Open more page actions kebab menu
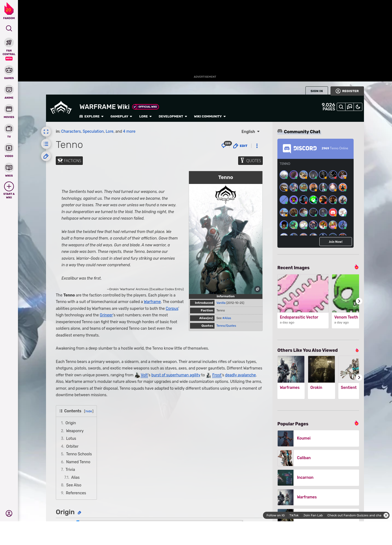The width and height of the screenshot is (392, 545). point(257,146)
